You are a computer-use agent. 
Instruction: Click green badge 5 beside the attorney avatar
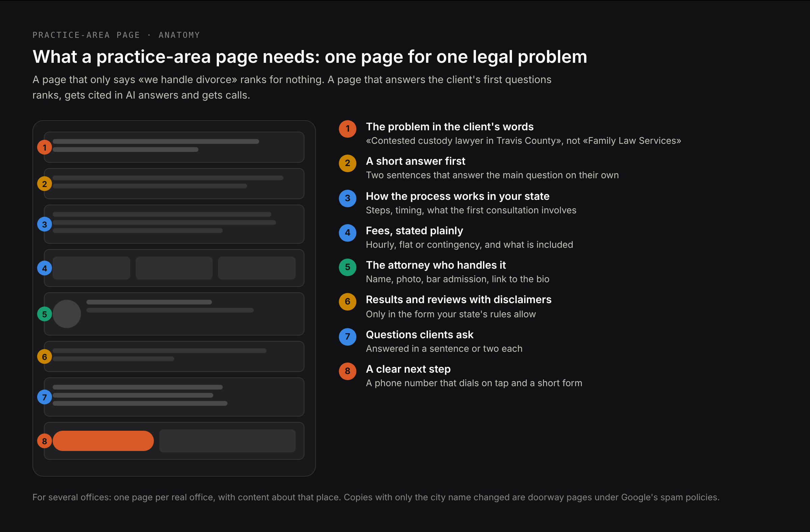[x=45, y=314]
